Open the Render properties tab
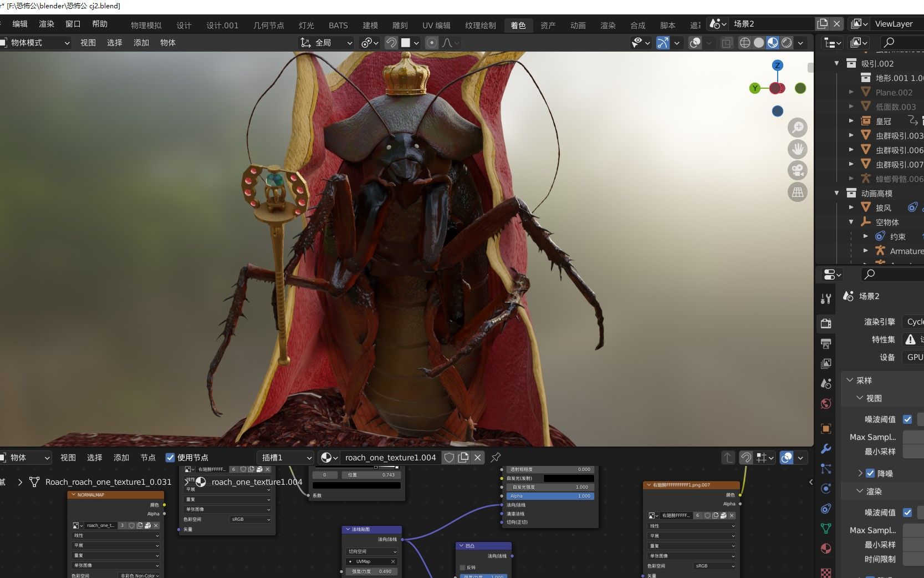The width and height of the screenshot is (924, 578). [826, 323]
